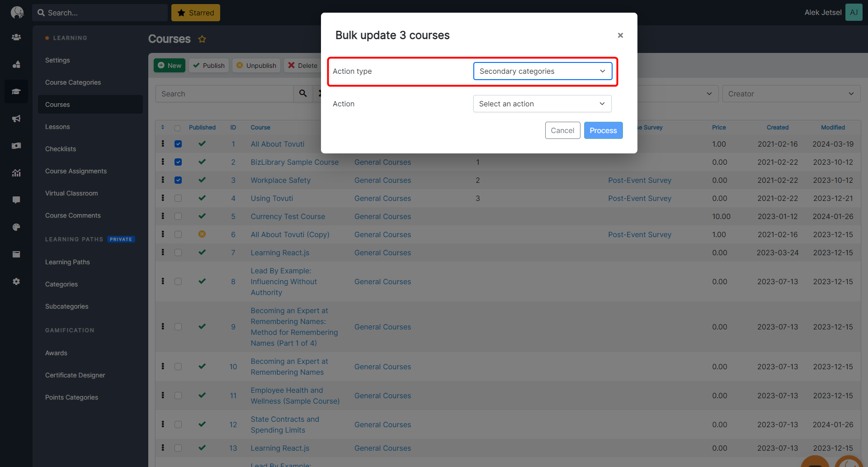868x467 pixels.
Task: Check the Using Tovuti row checkbox
Action: 178,198
